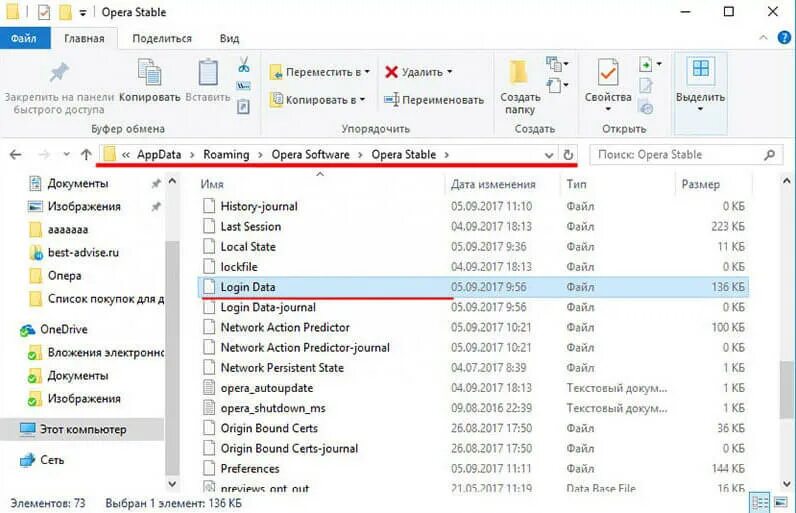Image resolution: width=796 pixels, height=513 pixels.
Task: Click AppData in the address path
Action: 159,155
